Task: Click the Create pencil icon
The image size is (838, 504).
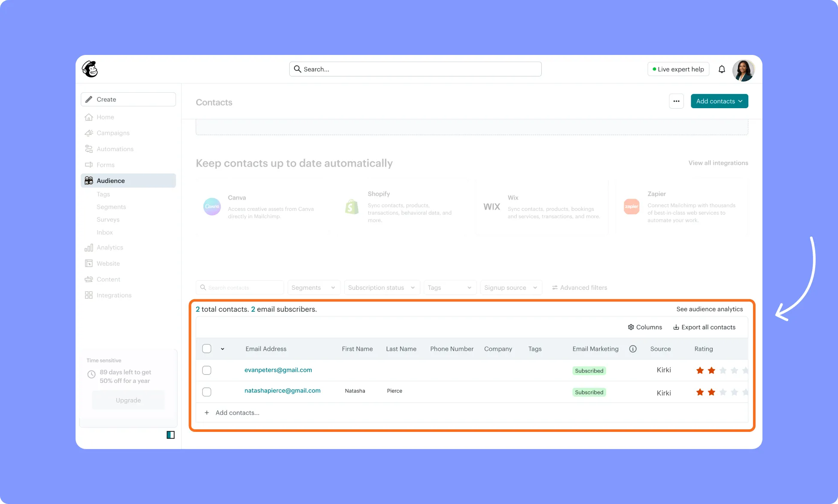Action: click(x=88, y=99)
